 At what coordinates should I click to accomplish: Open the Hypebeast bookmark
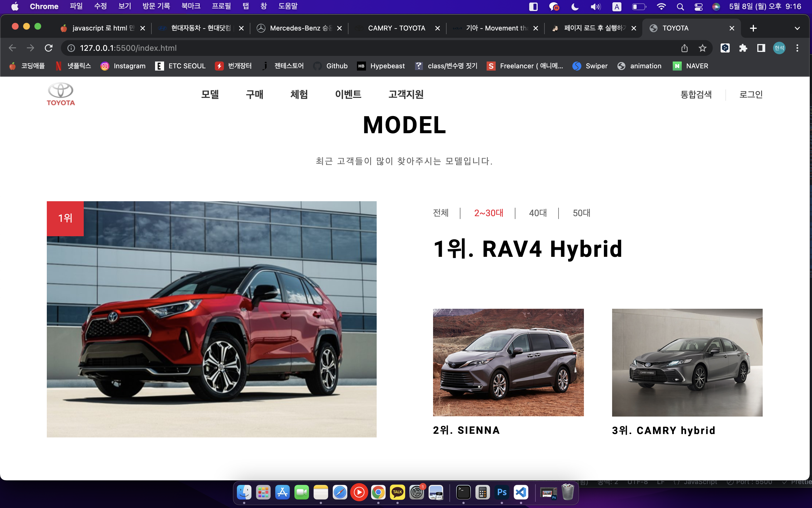(x=381, y=66)
